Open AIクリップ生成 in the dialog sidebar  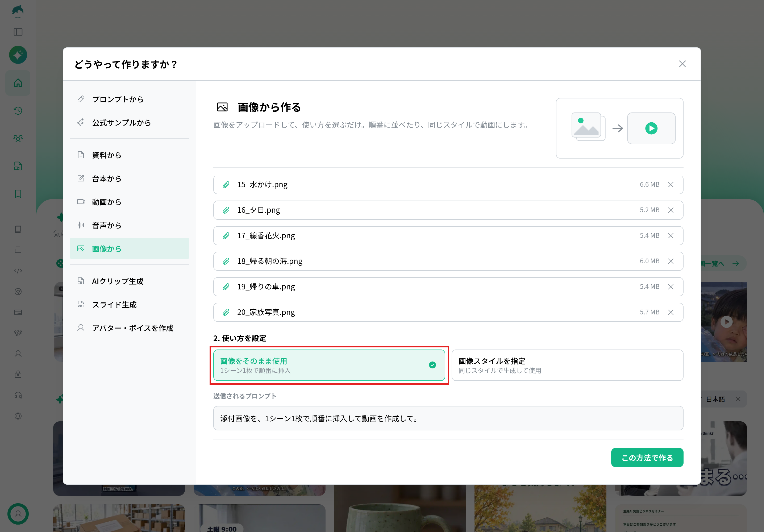click(129, 281)
